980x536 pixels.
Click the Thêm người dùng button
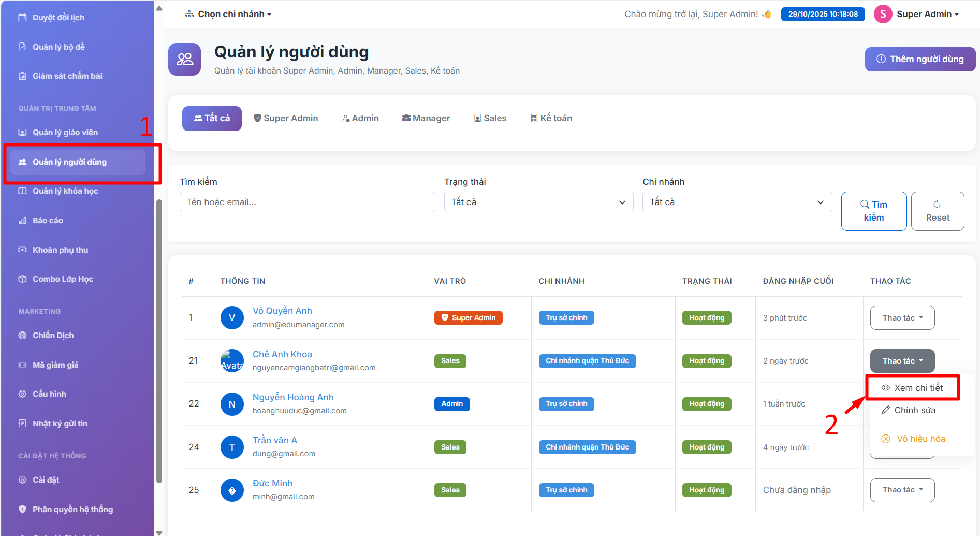point(920,60)
